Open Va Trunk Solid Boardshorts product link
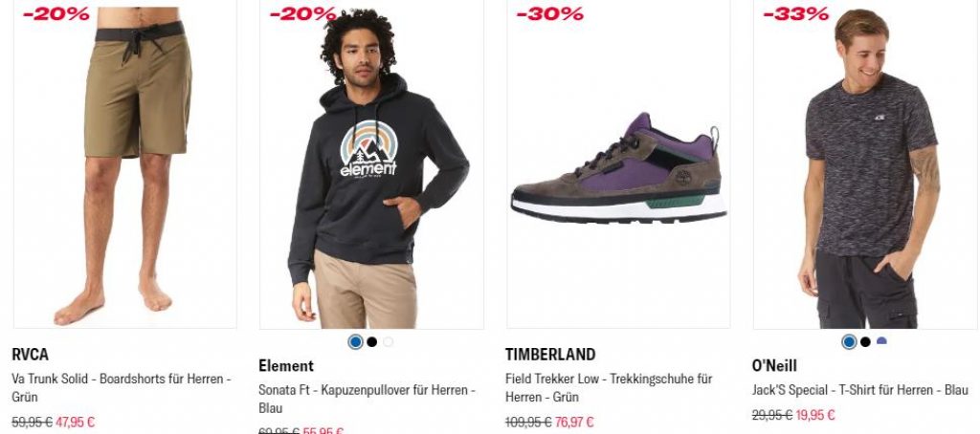 point(122,388)
